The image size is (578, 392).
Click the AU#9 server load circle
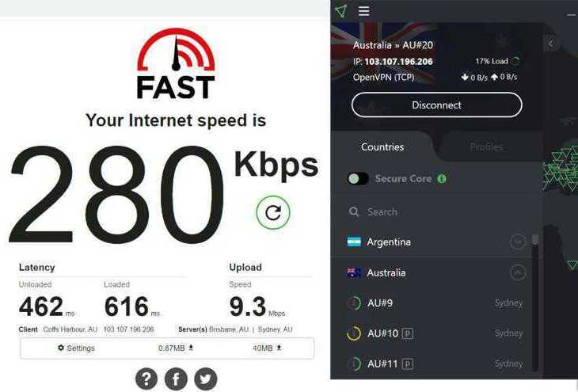coord(354,303)
